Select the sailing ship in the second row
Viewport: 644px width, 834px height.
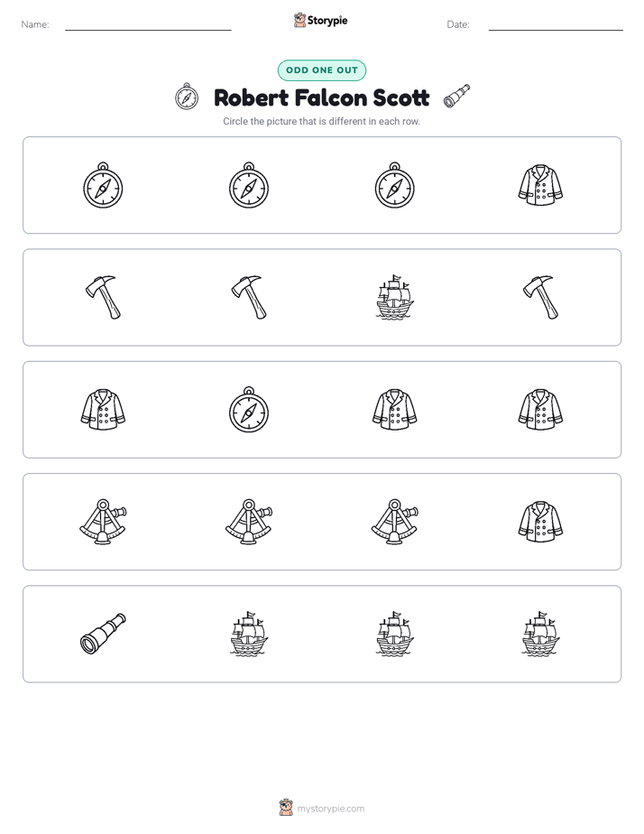(x=395, y=297)
